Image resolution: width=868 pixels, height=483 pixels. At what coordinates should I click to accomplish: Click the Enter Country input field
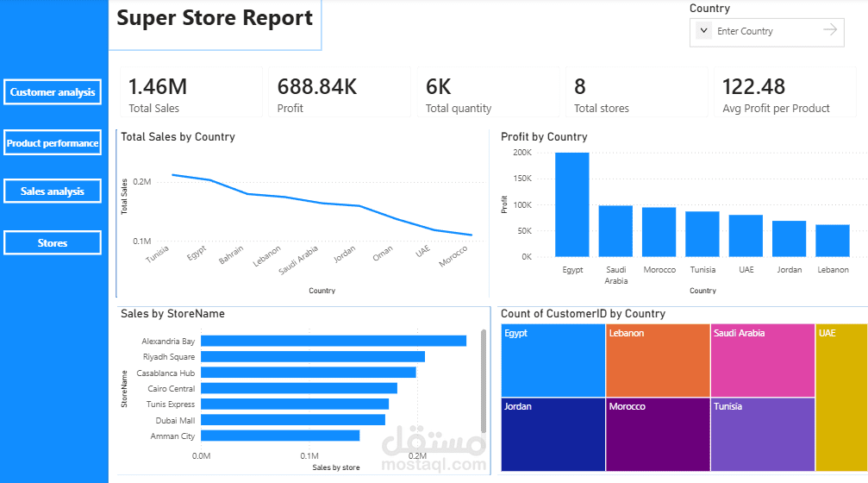[x=766, y=32]
